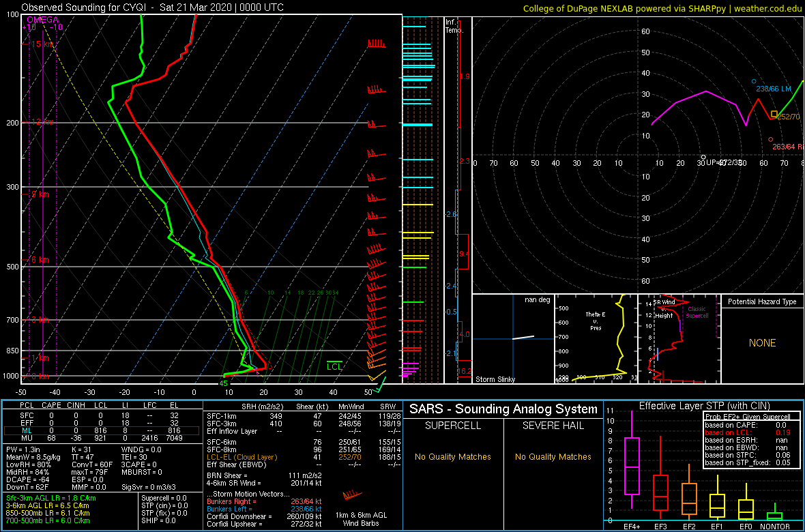Click the based on STPC: 0.06 line
This screenshot has width=805, height=532.
tap(749, 455)
